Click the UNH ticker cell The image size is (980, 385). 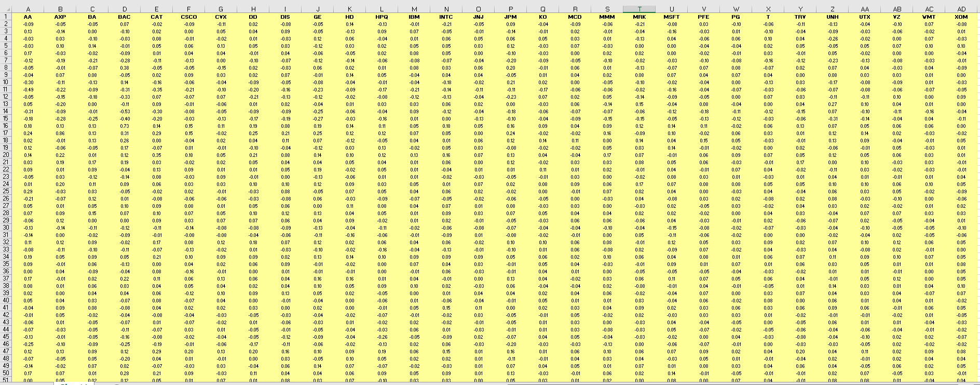click(833, 17)
